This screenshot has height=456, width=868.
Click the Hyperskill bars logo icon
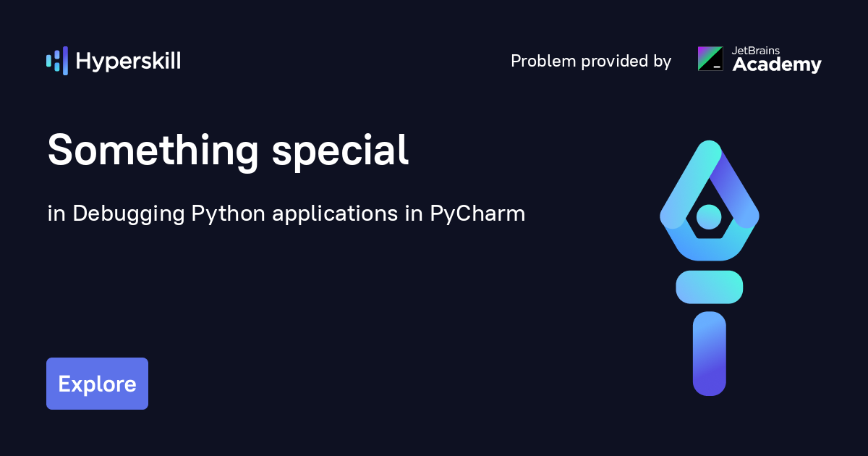click(x=57, y=61)
